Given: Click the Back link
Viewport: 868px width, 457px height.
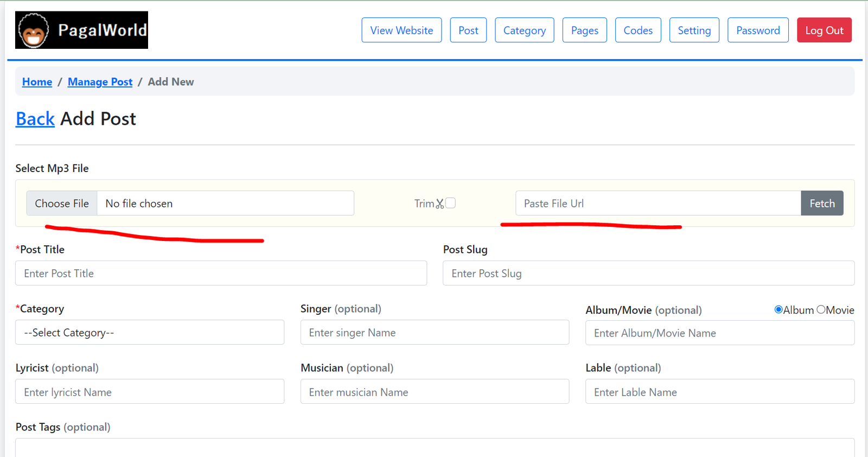Looking at the screenshot, I should pyautogui.click(x=35, y=119).
